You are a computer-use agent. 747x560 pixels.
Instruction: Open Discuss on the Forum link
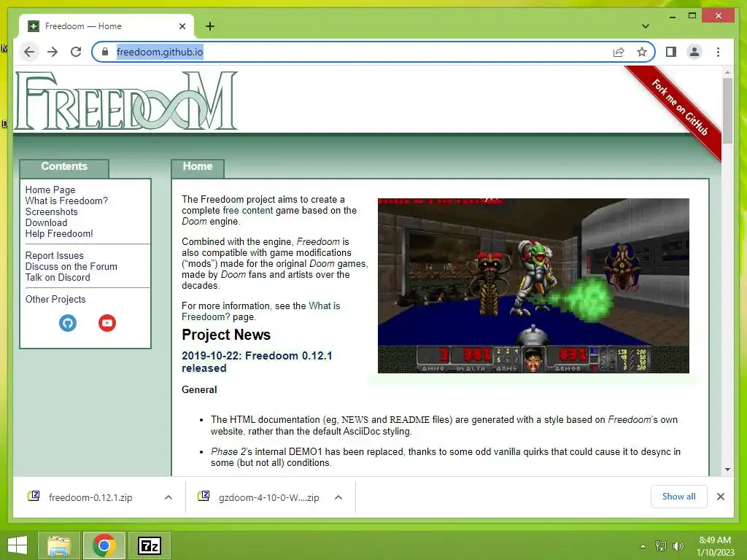click(71, 267)
